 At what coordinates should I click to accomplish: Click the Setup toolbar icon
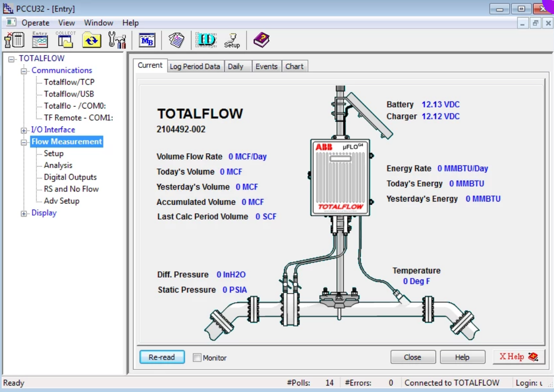point(232,40)
